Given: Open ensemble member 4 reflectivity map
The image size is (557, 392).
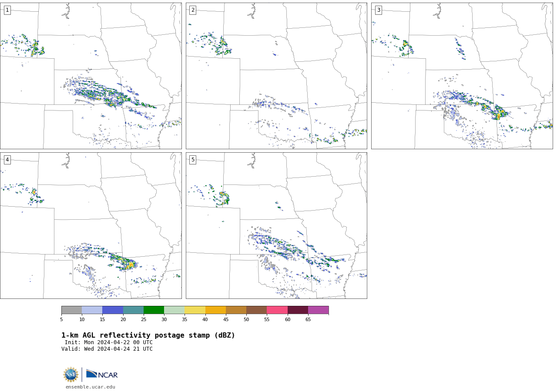Looking at the screenshot, I should click(x=91, y=225).
